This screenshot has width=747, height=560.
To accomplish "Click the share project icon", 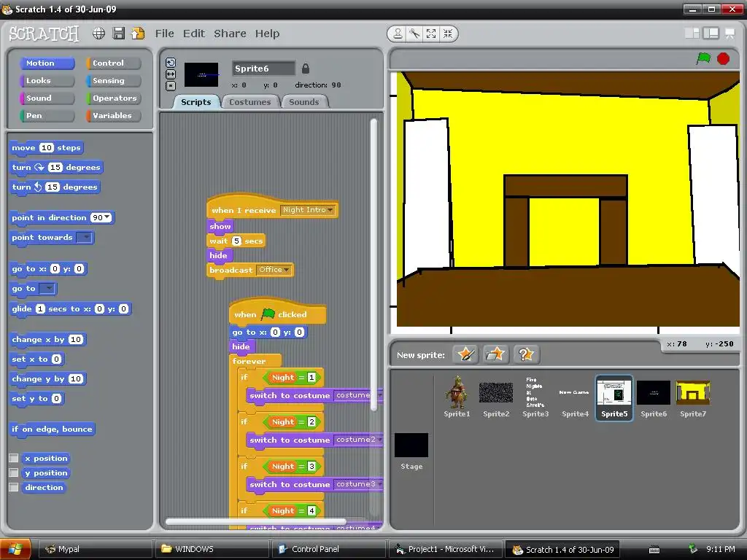I will point(138,34).
